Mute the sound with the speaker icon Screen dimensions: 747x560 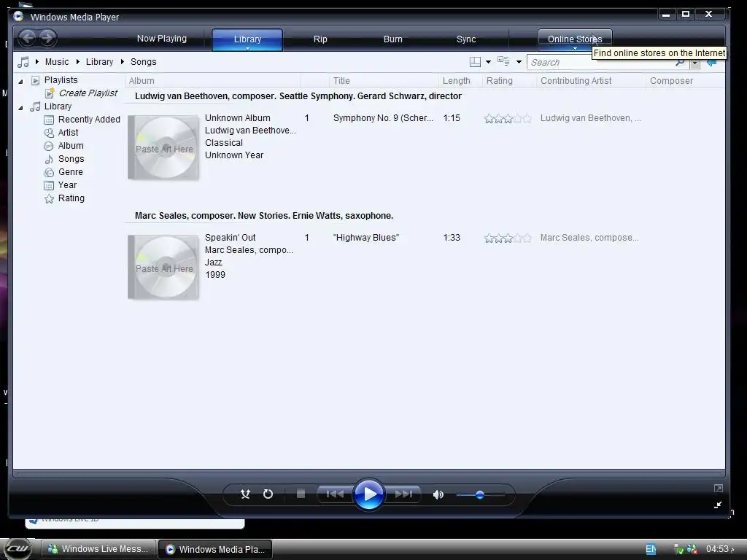click(438, 495)
